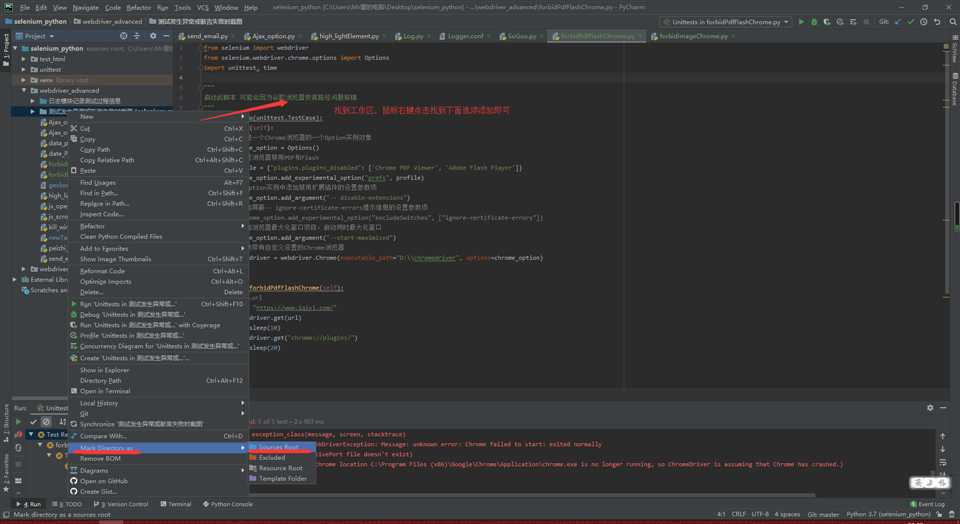Mark directory as Excluded
The width and height of the screenshot is (960, 524).
[282, 458]
